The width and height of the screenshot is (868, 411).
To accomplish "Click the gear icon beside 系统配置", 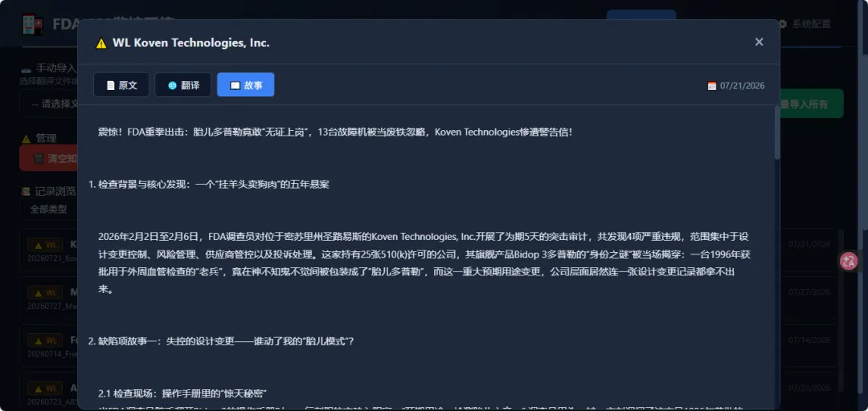I will [782, 24].
